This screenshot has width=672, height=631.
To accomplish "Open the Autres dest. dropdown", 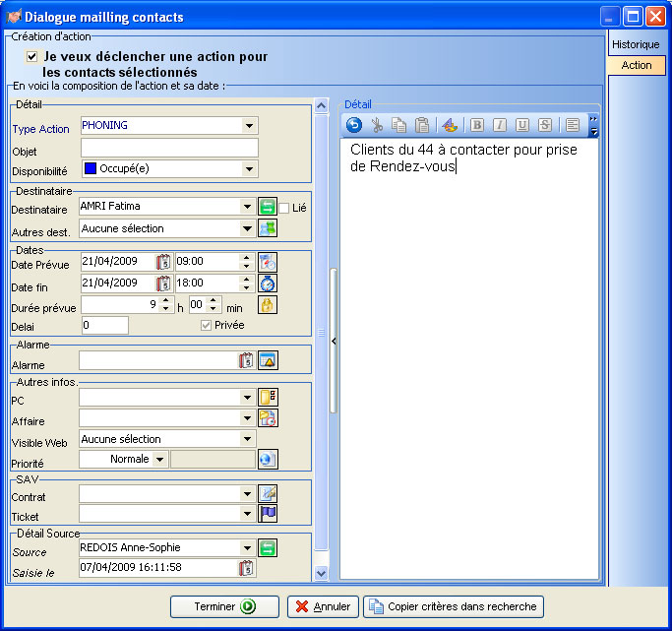I will coord(247,228).
